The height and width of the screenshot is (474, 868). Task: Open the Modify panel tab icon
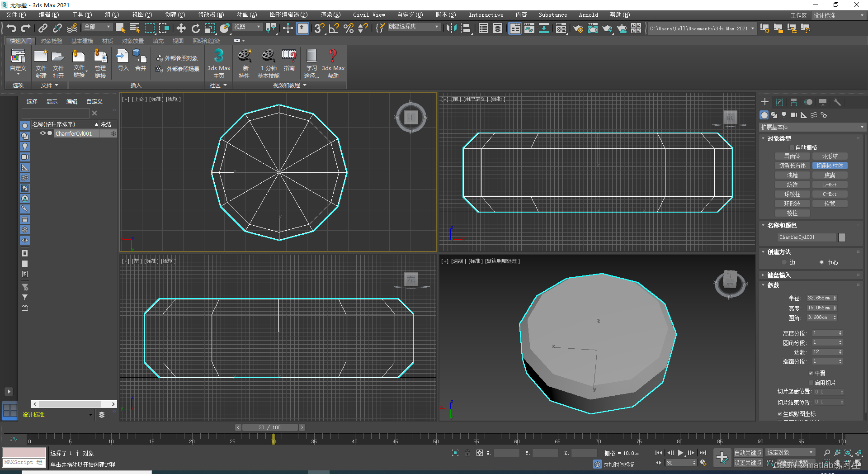click(x=779, y=102)
